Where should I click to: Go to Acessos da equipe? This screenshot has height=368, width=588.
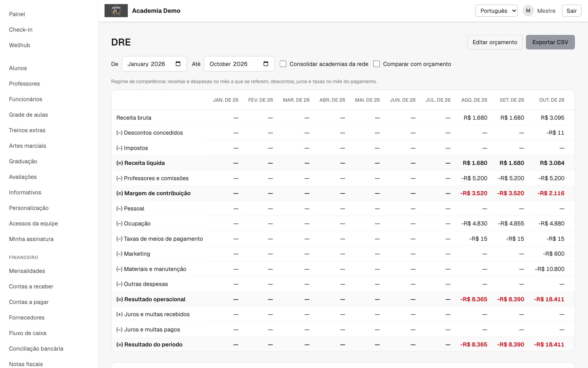(x=33, y=224)
